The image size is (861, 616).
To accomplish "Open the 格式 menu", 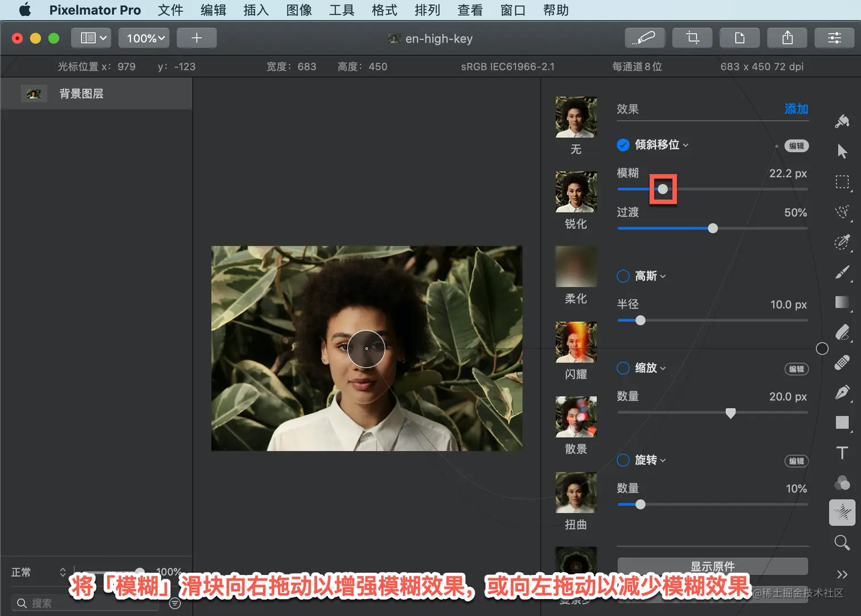I will pos(384,10).
